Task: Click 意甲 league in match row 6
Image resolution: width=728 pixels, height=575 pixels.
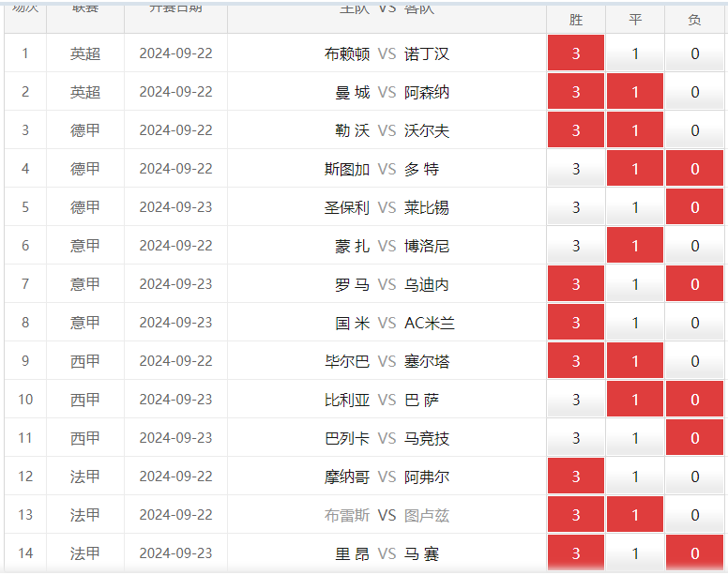Action: point(85,246)
